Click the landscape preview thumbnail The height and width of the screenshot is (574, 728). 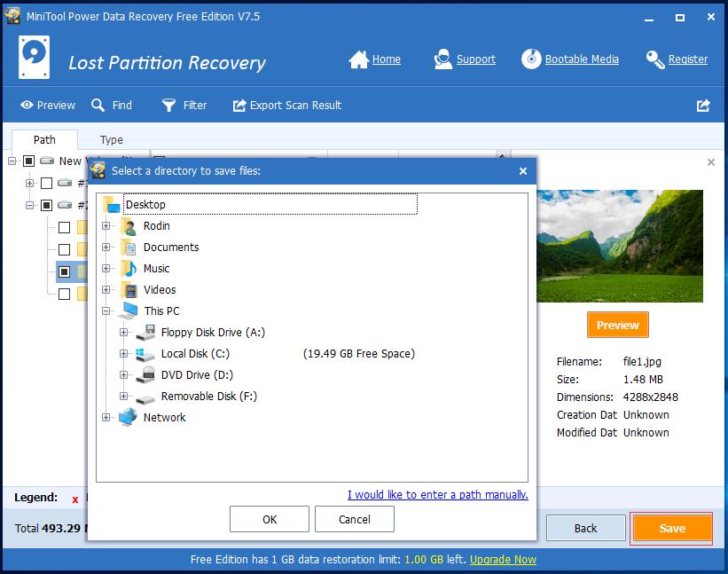[621, 245]
